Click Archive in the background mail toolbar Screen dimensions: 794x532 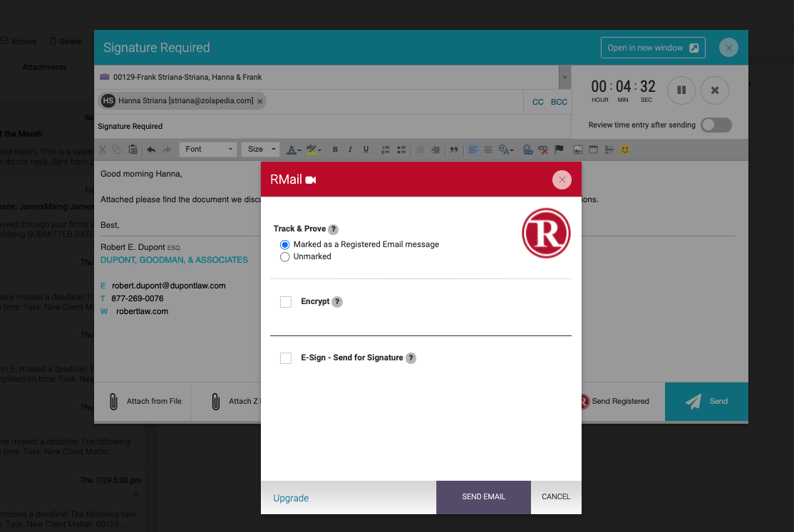[19, 41]
